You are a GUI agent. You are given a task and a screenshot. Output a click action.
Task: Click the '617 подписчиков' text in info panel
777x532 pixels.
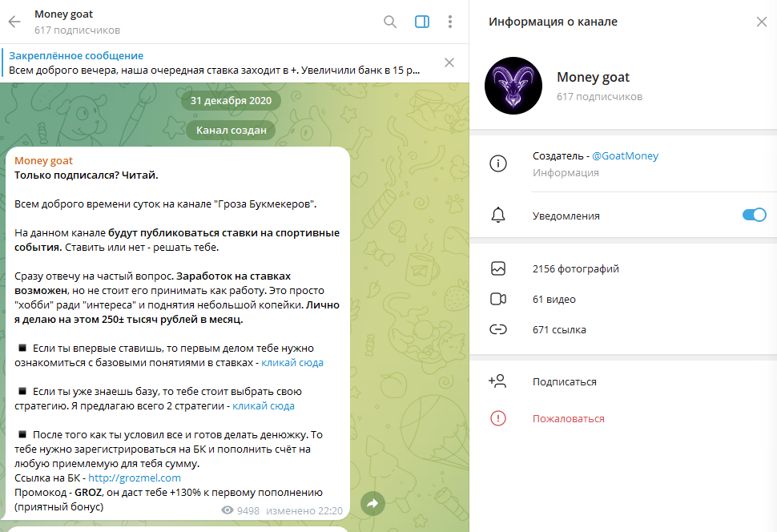click(599, 97)
